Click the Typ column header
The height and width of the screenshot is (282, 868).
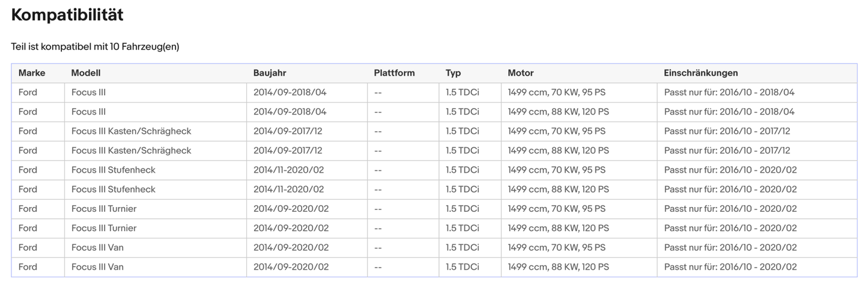[454, 73]
